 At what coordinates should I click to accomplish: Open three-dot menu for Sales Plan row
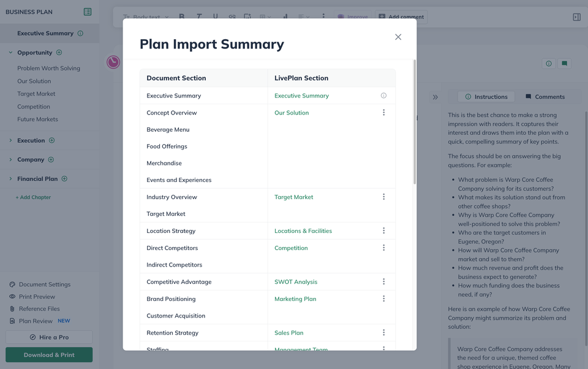383,332
